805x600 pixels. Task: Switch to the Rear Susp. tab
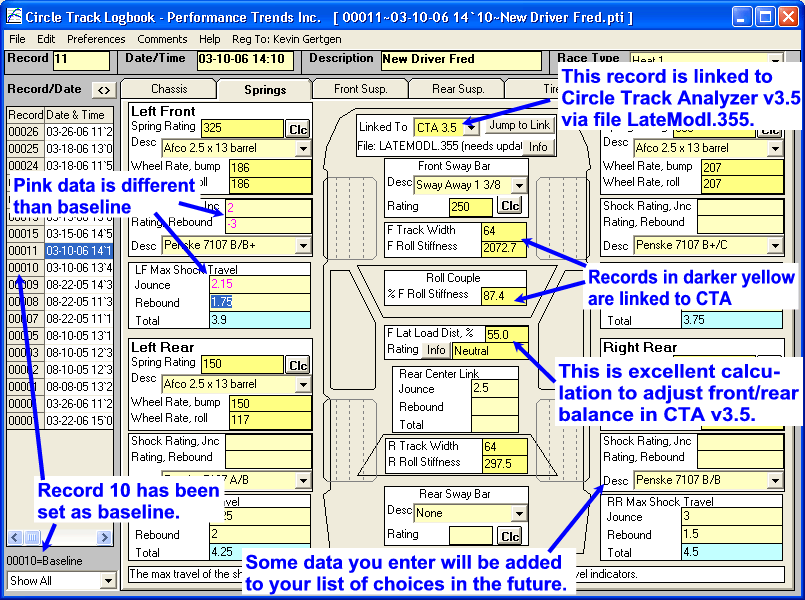458,89
